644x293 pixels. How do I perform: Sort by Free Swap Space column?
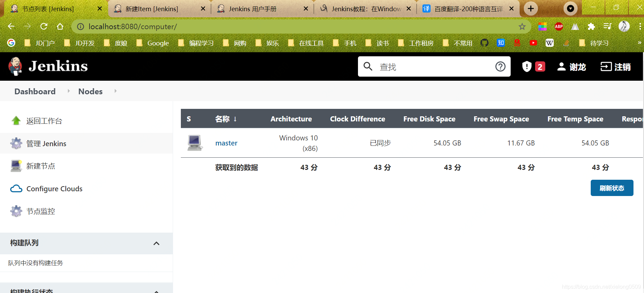(x=501, y=119)
